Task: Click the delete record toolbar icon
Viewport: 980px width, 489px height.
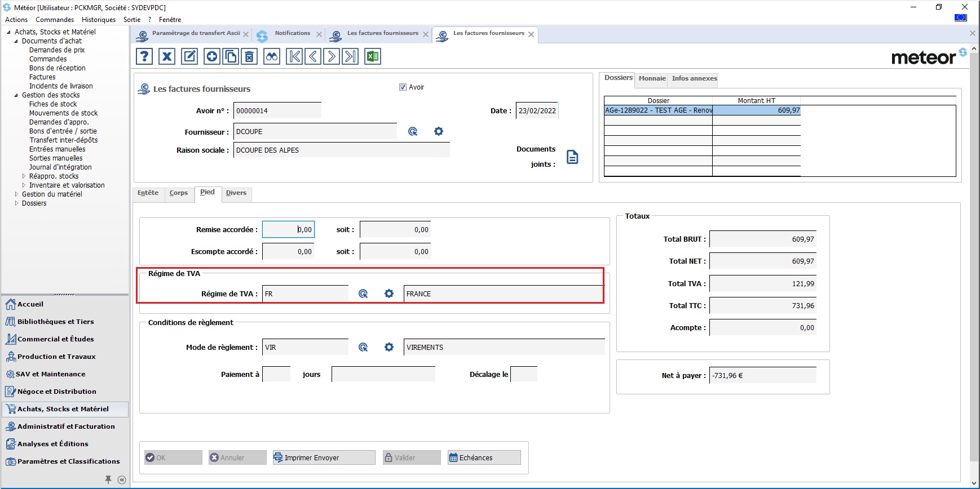Action: 249,56
